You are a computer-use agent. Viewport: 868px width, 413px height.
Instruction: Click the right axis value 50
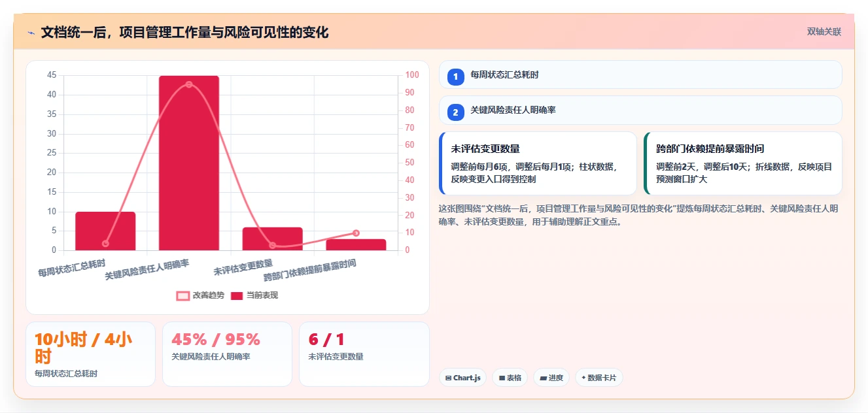click(x=410, y=163)
